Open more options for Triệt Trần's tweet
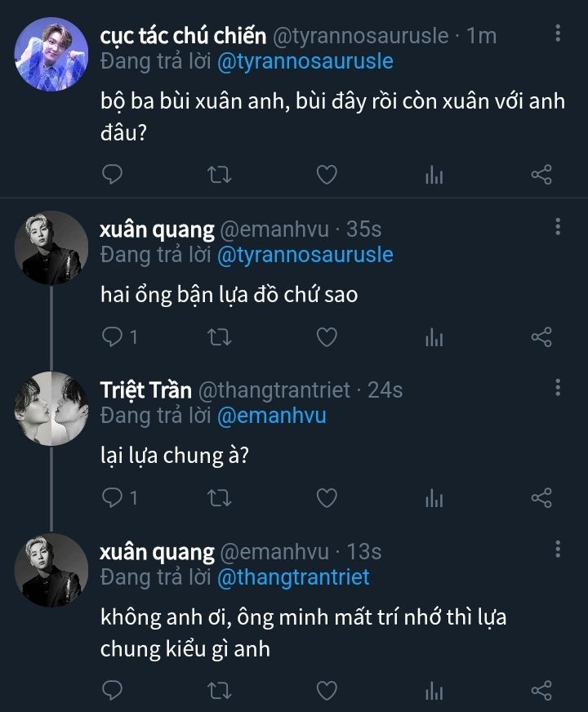The image size is (588, 712). tap(558, 388)
